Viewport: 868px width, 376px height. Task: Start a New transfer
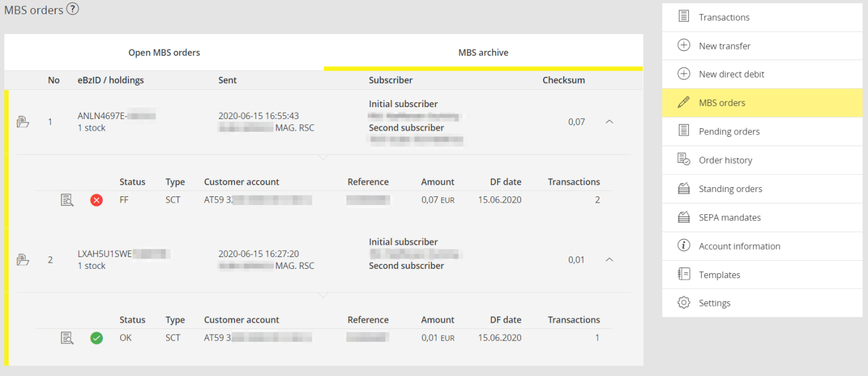(x=724, y=46)
